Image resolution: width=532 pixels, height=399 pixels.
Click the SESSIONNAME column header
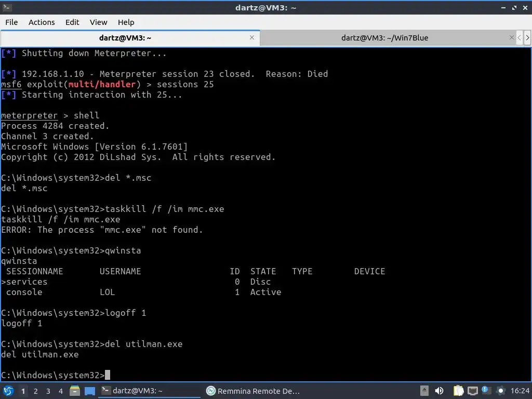click(x=34, y=271)
